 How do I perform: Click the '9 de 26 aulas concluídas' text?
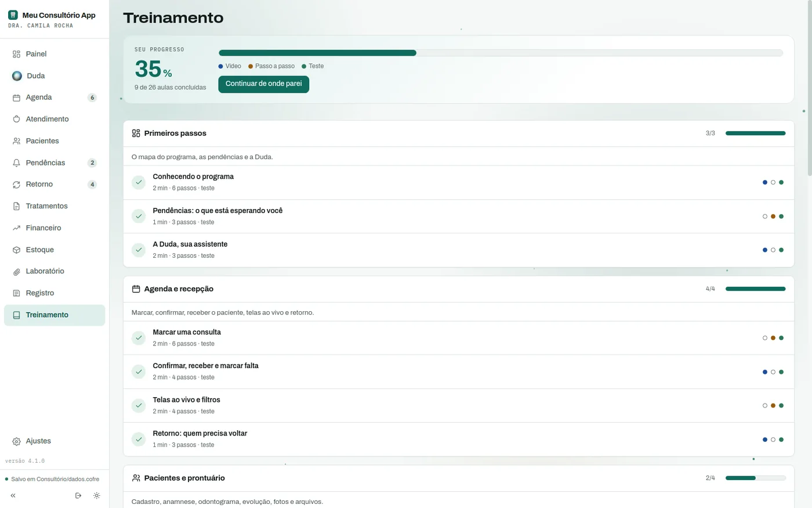pyautogui.click(x=170, y=87)
